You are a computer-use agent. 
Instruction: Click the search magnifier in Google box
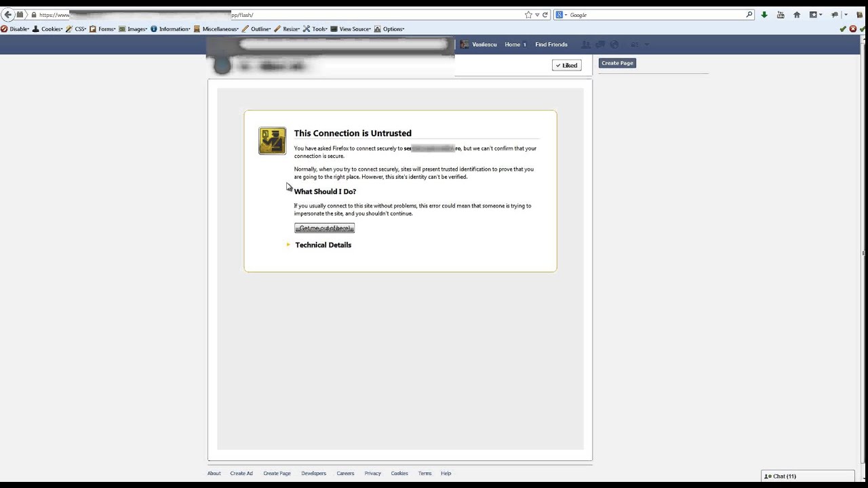749,15
